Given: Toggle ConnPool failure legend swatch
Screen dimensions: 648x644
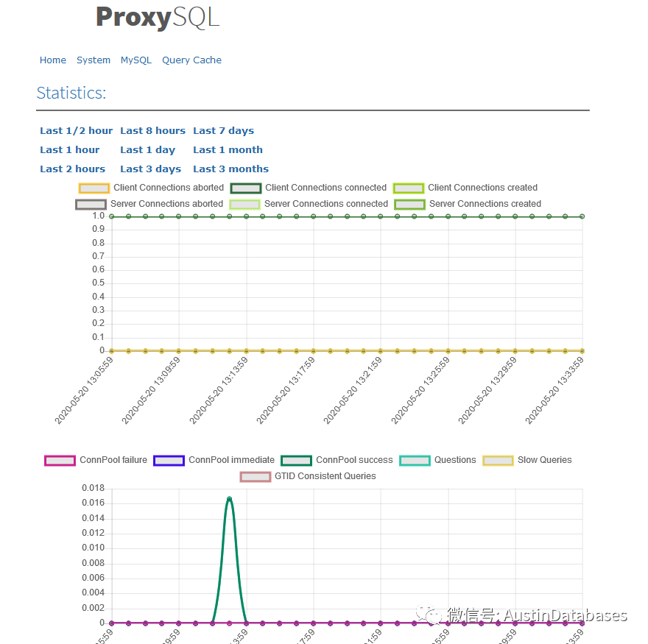Looking at the screenshot, I should (x=60, y=461).
